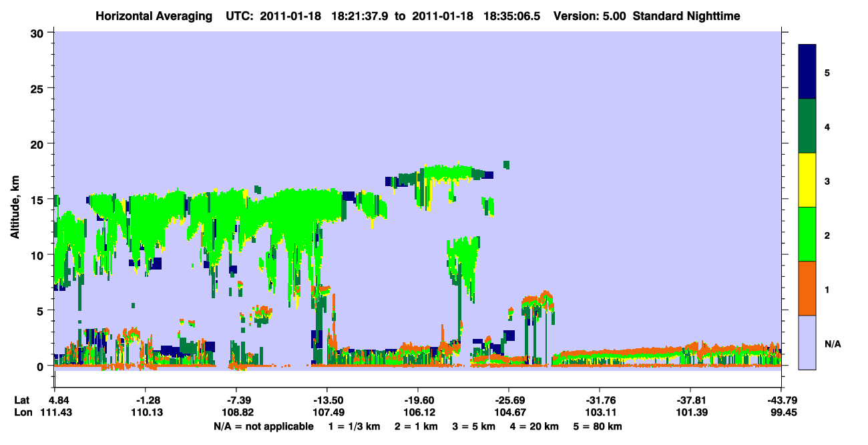Click the legend entry '2 = 1 km'
868x445 pixels.
[417, 426]
